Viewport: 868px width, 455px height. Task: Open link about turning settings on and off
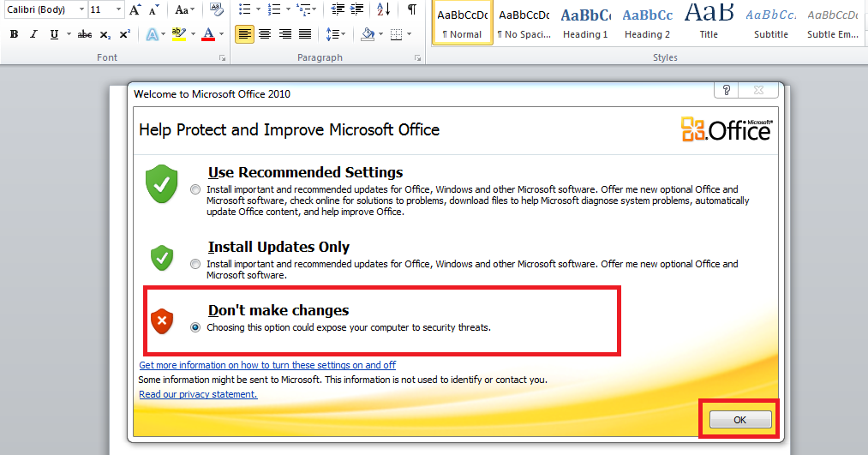[x=267, y=365]
